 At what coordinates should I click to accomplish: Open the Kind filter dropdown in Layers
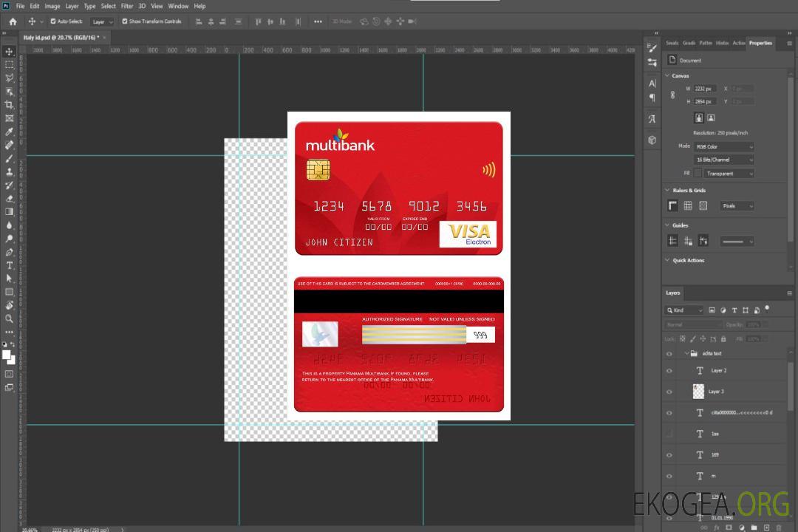tap(684, 310)
